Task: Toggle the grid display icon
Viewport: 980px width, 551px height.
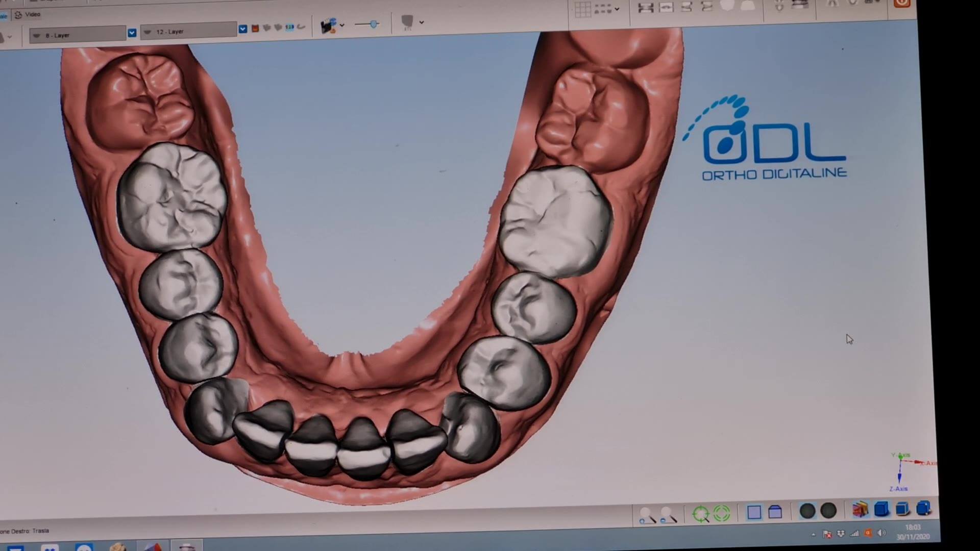Action: [x=582, y=9]
